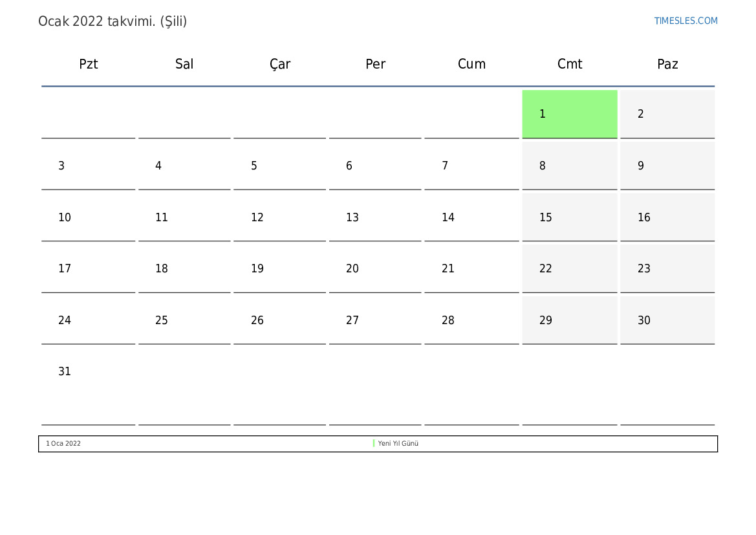756x535 pixels.
Task: Choose Sunday the 30th
Action: (x=667, y=320)
